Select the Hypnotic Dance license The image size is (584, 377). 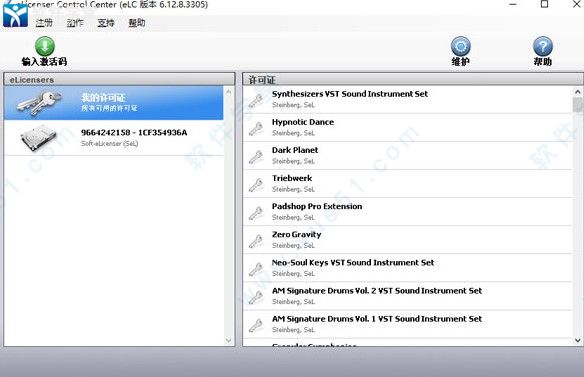pyautogui.click(x=407, y=128)
